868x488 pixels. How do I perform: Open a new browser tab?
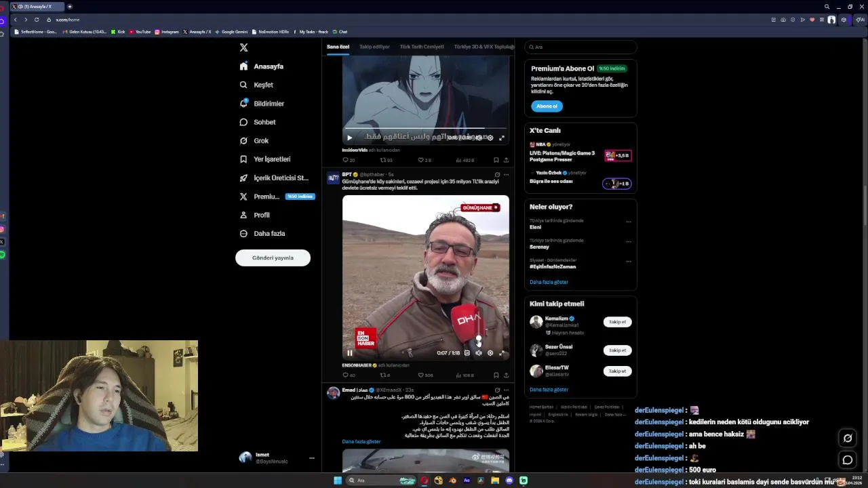(x=69, y=7)
